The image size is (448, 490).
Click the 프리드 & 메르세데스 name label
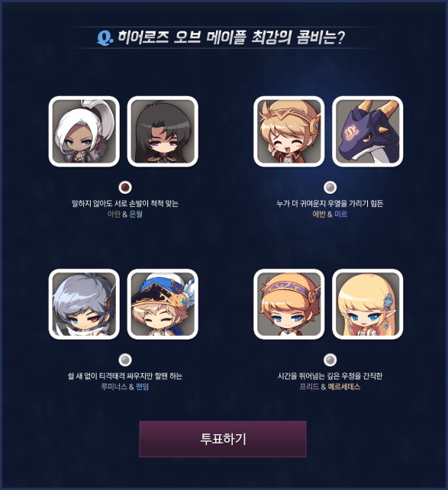[x=330, y=386]
